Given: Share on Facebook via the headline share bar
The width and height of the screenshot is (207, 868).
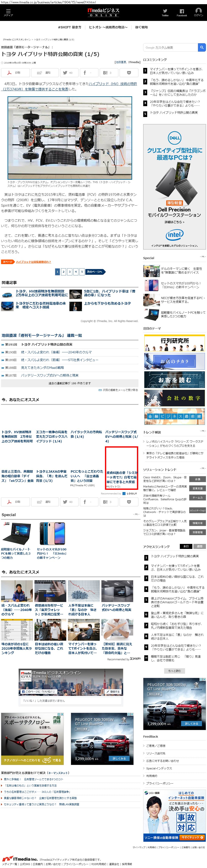Looking at the screenshot, I should (89, 73).
